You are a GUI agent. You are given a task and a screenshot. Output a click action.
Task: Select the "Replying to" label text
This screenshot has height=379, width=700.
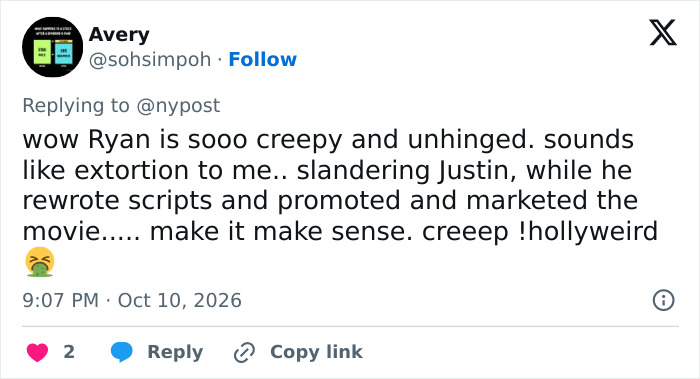pos(76,106)
